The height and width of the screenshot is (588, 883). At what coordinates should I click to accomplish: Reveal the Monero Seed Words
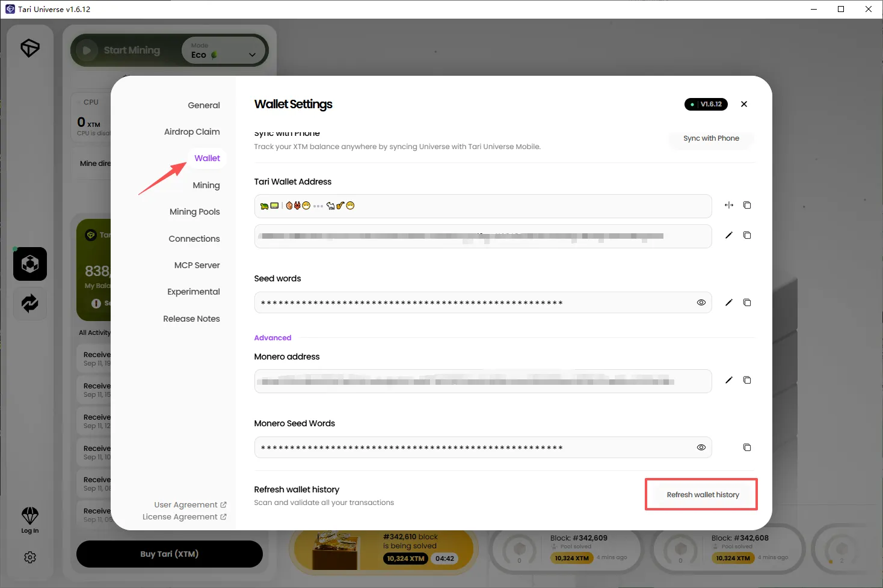pyautogui.click(x=701, y=447)
